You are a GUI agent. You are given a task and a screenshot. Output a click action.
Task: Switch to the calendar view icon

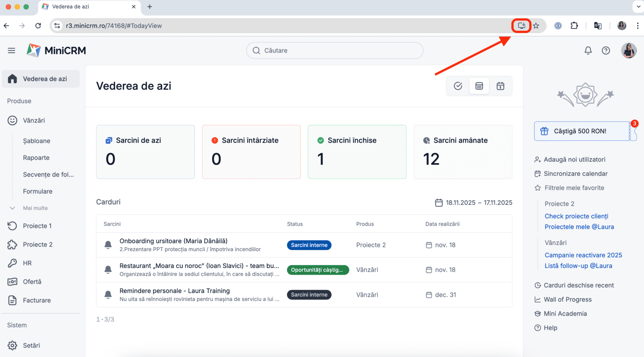(500, 86)
